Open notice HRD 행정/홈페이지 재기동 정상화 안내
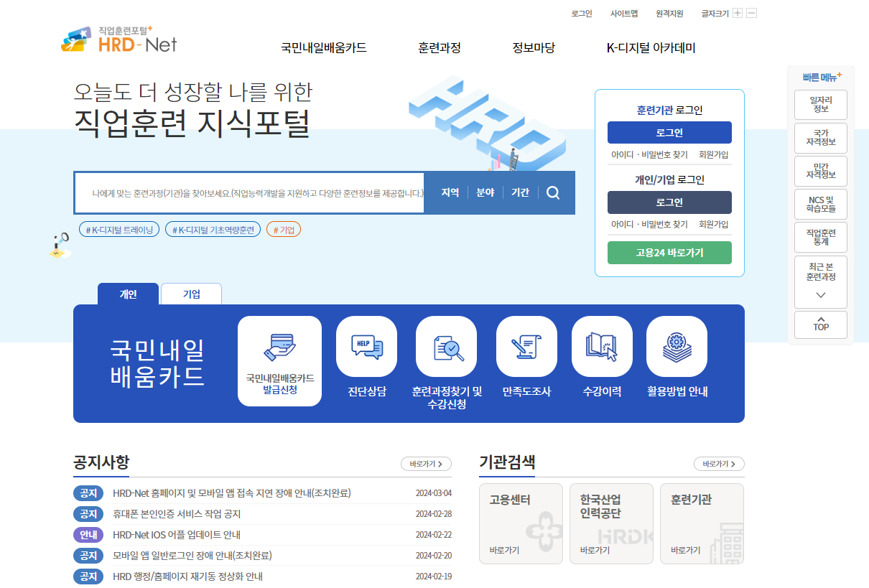The height and width of the screenshot is (588, 869). coord(187,577)
